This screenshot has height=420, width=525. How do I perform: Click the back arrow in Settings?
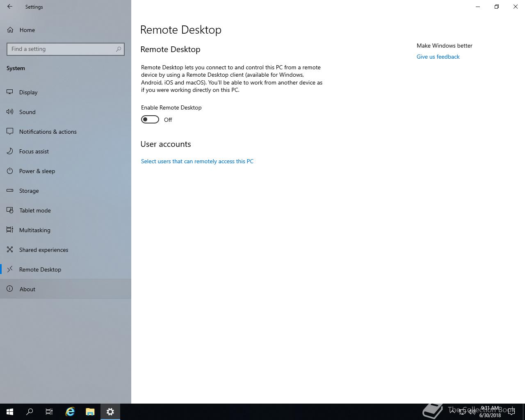coord(10,7)
